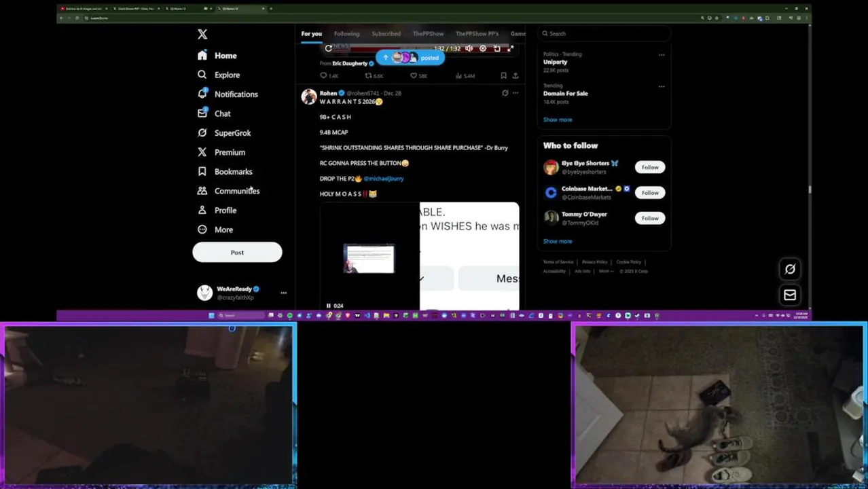868x489 pixels.
Task: Open Terms of Service footer link
Action: (x=558, y=262)
